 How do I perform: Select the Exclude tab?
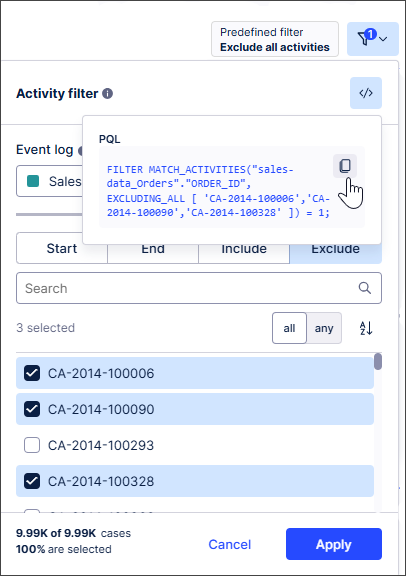(335, 253)
